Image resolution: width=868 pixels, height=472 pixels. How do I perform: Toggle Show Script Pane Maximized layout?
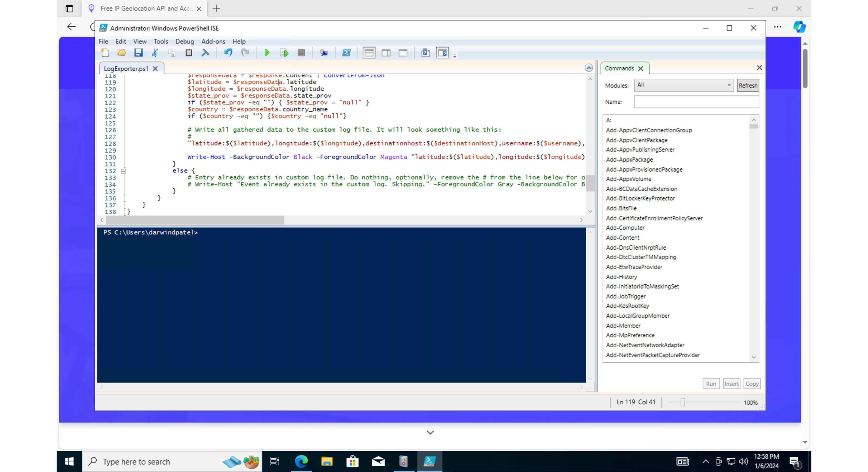403,53
